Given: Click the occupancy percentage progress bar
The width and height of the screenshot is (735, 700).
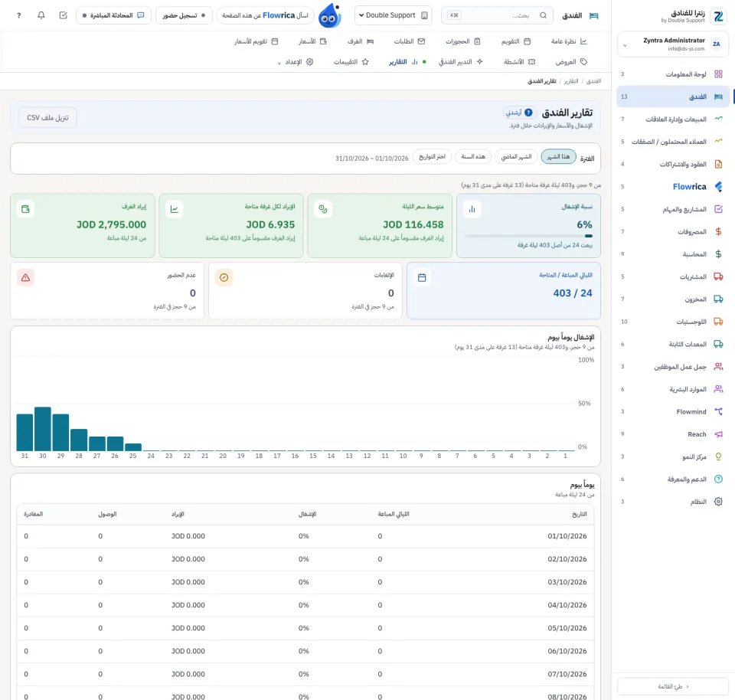Looking at the screenshot, I should click(529, 236).
